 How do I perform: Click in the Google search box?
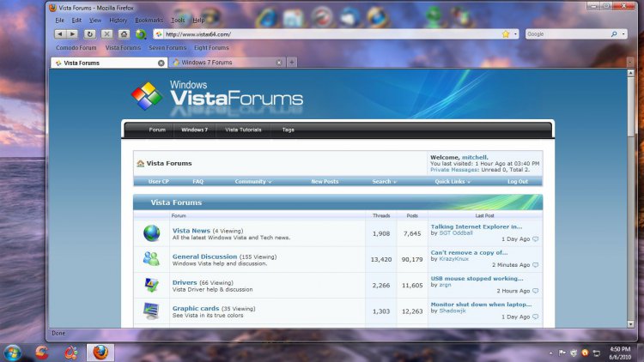pyautogui.click(x=568, y=34)
